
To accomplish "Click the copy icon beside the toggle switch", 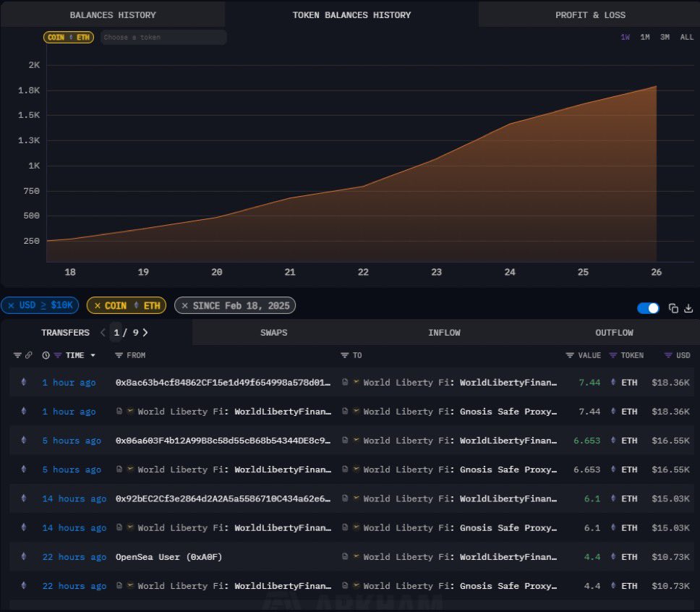I will 673,308.
